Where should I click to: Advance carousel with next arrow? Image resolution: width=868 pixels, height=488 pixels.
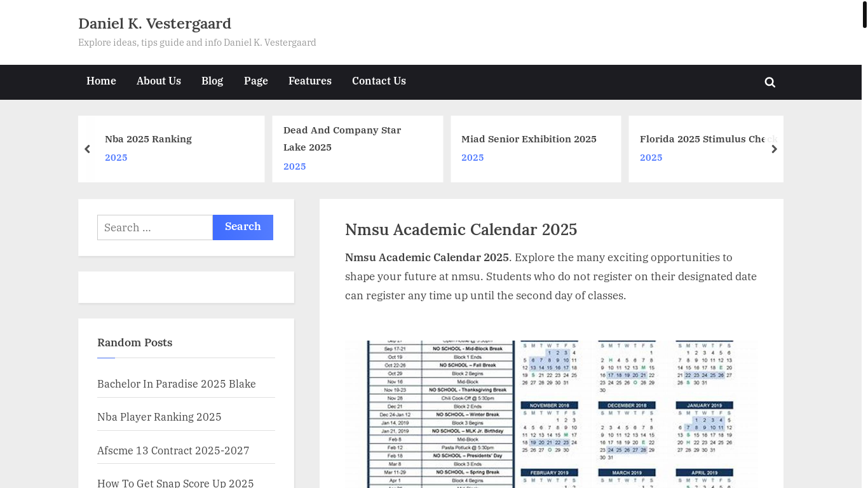point(774,149)
